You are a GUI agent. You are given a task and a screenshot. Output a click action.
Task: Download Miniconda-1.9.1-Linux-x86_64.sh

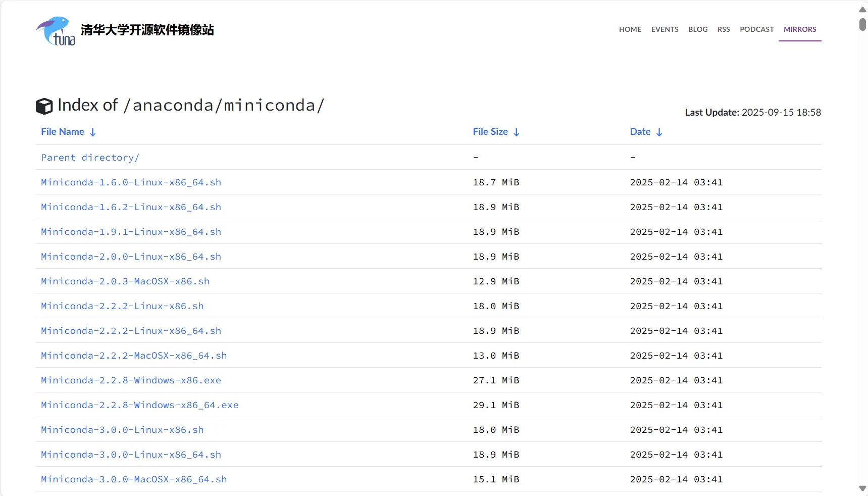pyautogui.click(x=131, y=232)
